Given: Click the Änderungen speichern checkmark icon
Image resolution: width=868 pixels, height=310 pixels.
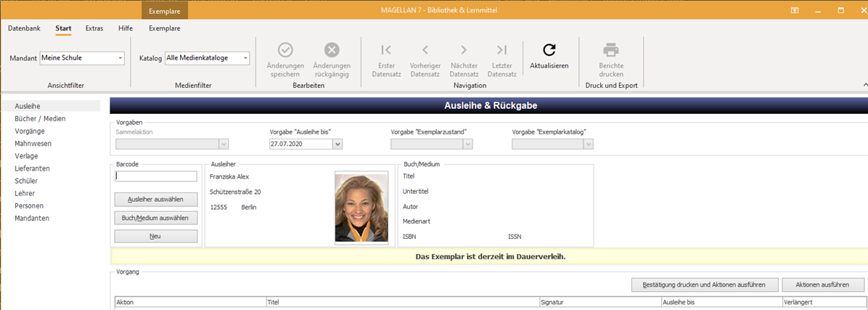Looking at the screenshot, I should (285, 50).
